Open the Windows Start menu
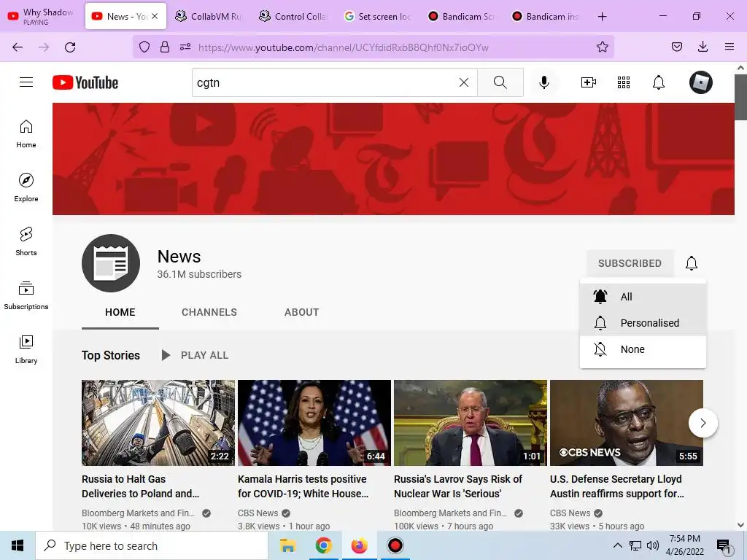 point(18,545)
